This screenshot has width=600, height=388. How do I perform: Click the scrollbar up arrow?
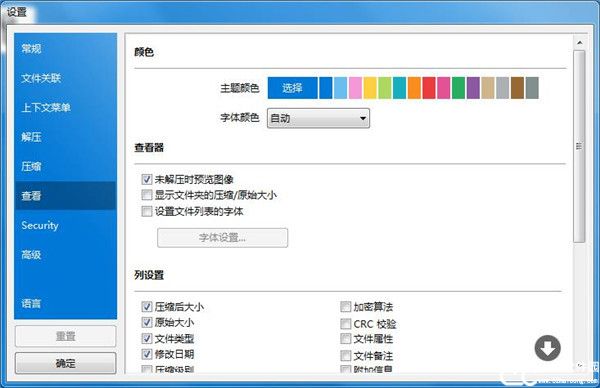click(579, 42)
